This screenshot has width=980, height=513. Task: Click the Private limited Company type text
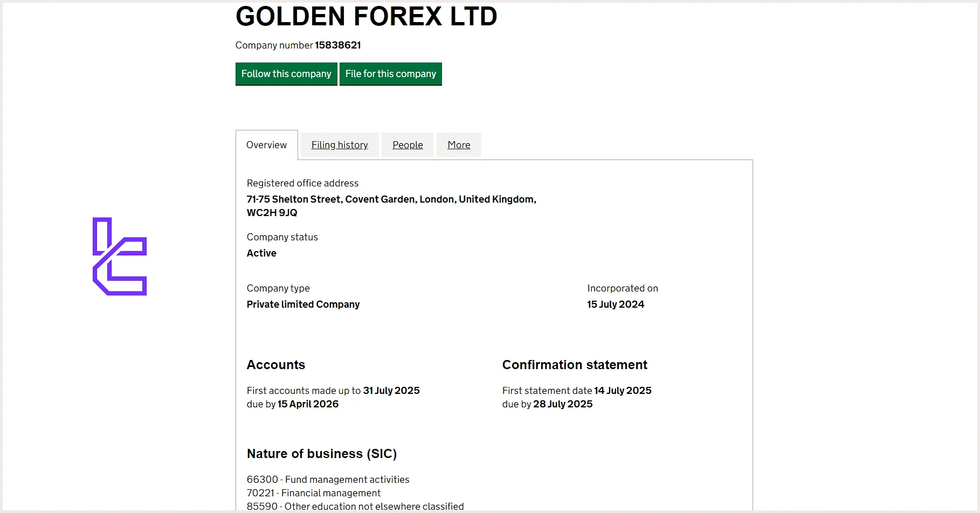coord(303,304)
